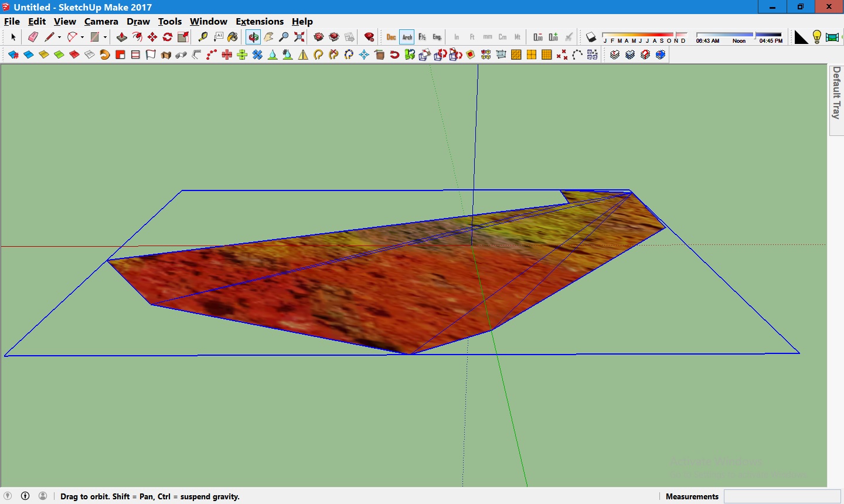
Task: Click the light bulb icon
Action: tap(817, 37)
